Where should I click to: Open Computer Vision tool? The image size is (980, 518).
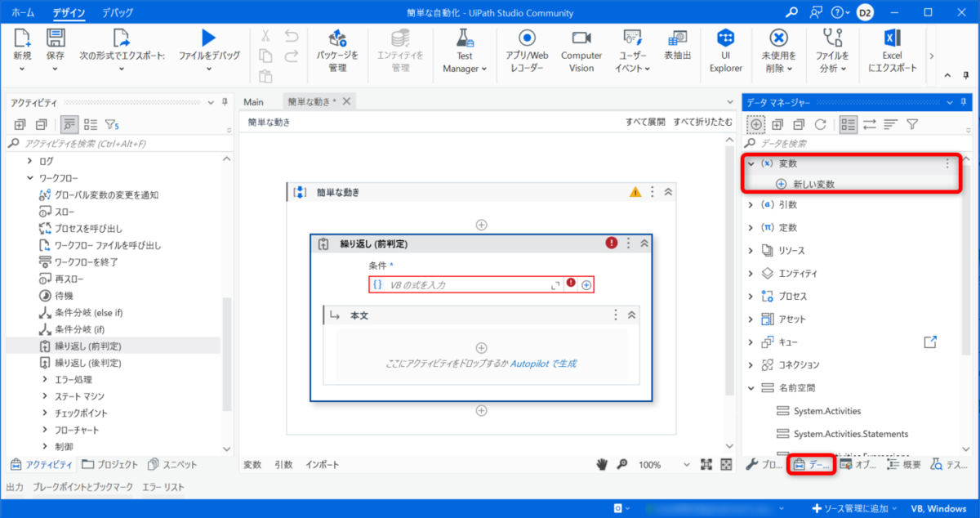(x=581, y=51)
